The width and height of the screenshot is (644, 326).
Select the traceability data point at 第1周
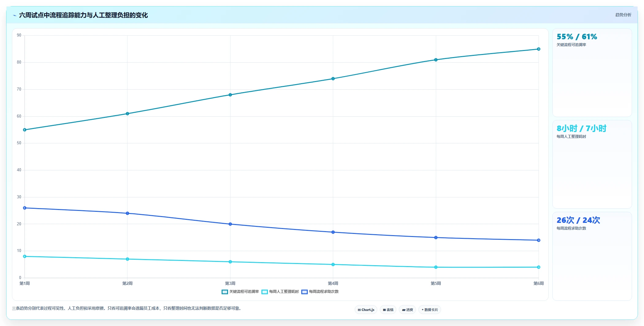(x=25, y=130)
